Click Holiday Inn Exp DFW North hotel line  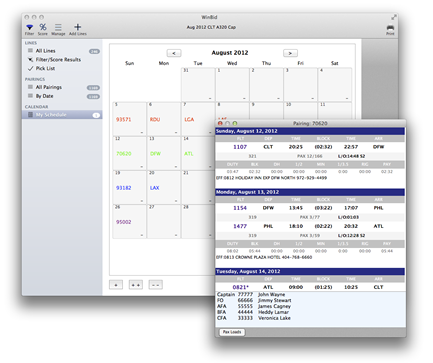271,178
